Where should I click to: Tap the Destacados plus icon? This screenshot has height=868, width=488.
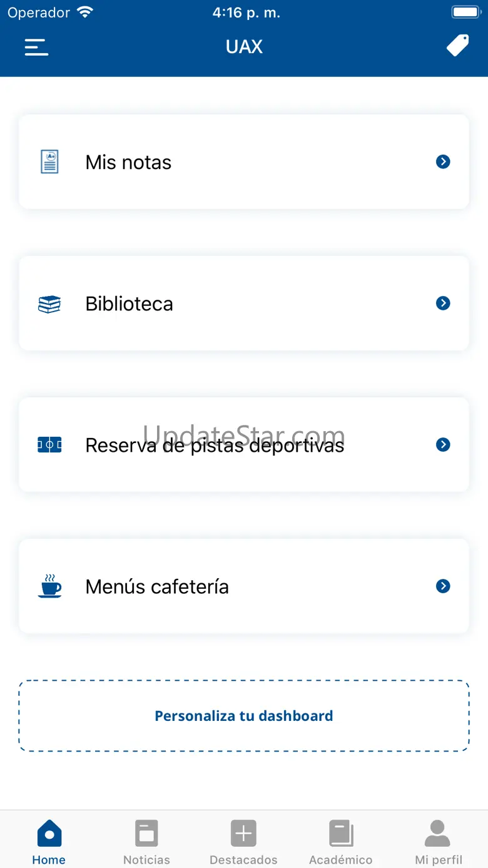click(243, 834)
